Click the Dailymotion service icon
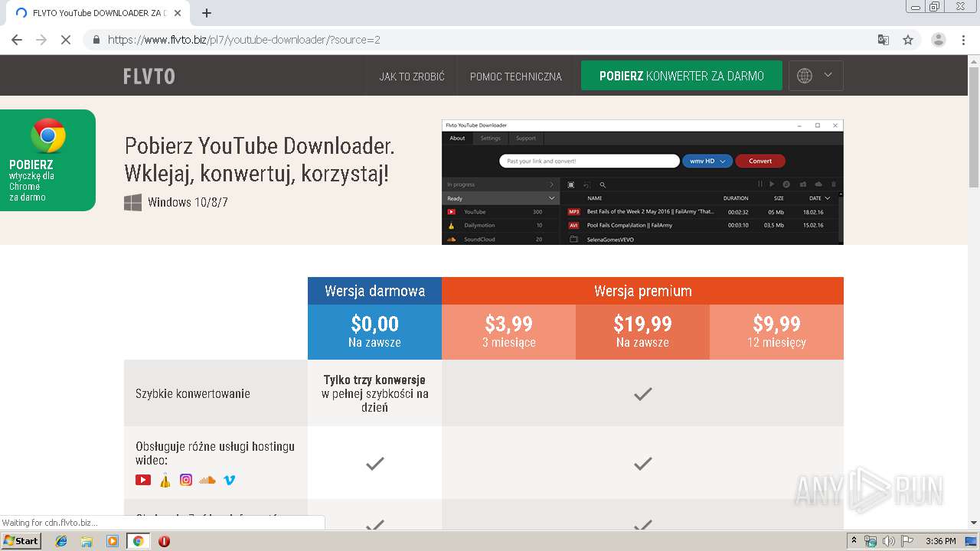Viewport: 980px width, 551px height. pos(165,480)
